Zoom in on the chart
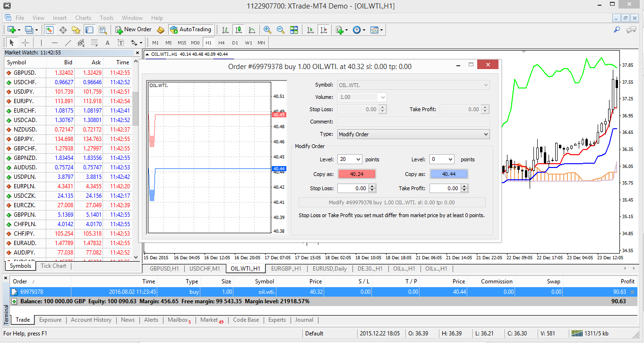 point(267,29)
